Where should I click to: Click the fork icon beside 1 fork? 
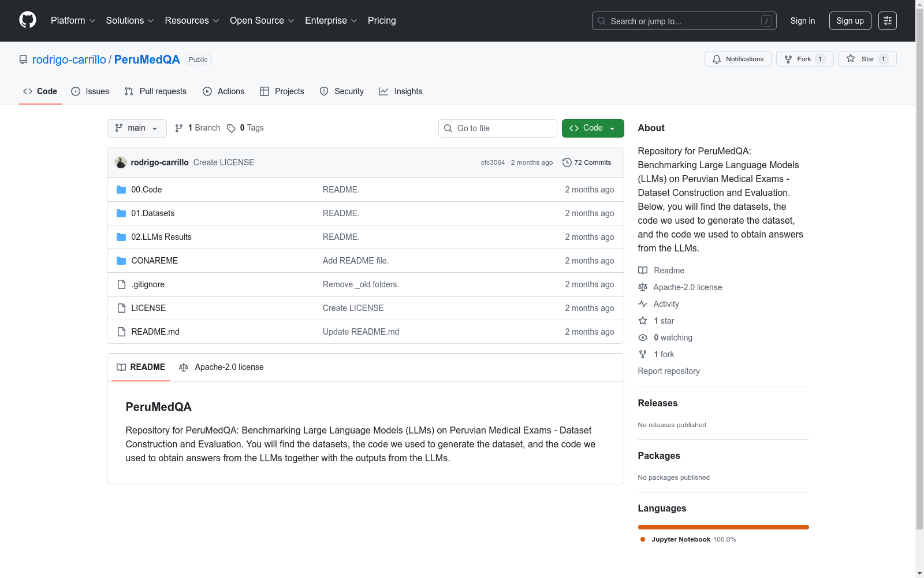tap(643, 354)
